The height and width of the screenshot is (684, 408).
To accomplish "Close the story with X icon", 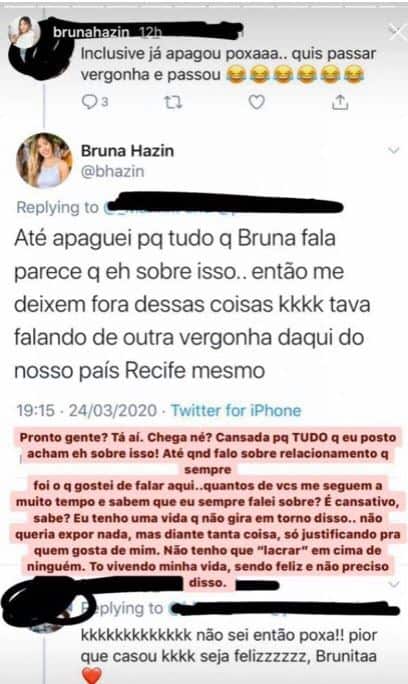I will point(397,33).
